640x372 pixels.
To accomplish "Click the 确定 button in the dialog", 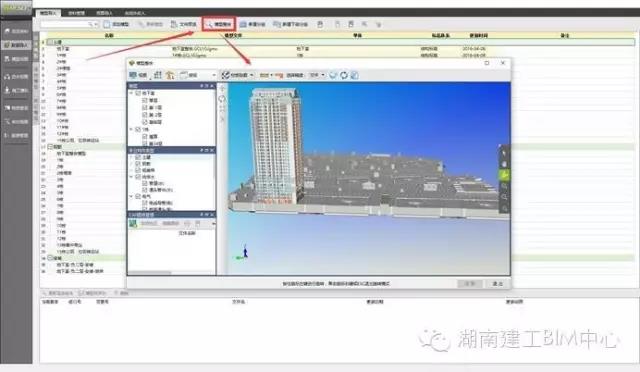I will [470, 283].
